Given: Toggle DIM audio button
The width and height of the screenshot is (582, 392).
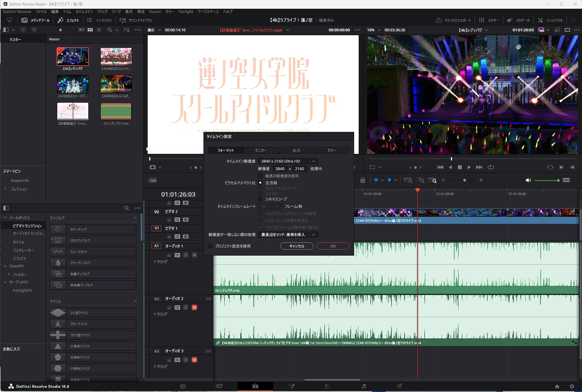Looking at the screenshot, I should tap(566, 180).
